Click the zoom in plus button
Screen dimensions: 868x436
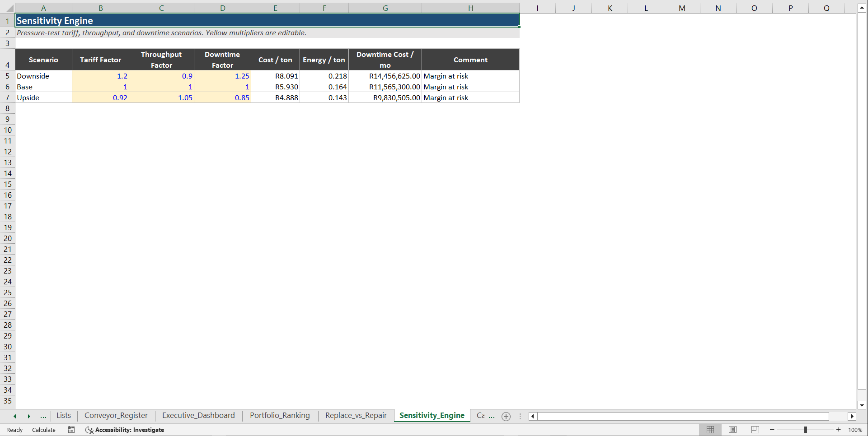839,430
